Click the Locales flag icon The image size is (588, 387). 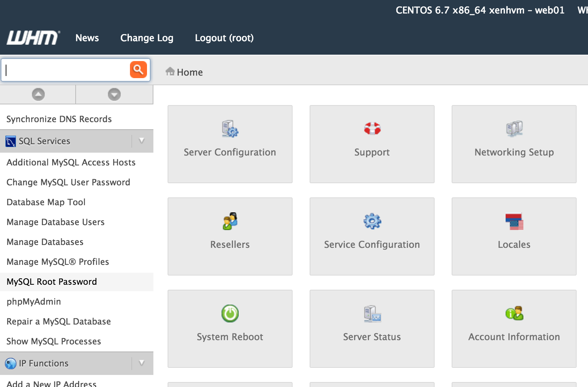(x=514, y=221)
